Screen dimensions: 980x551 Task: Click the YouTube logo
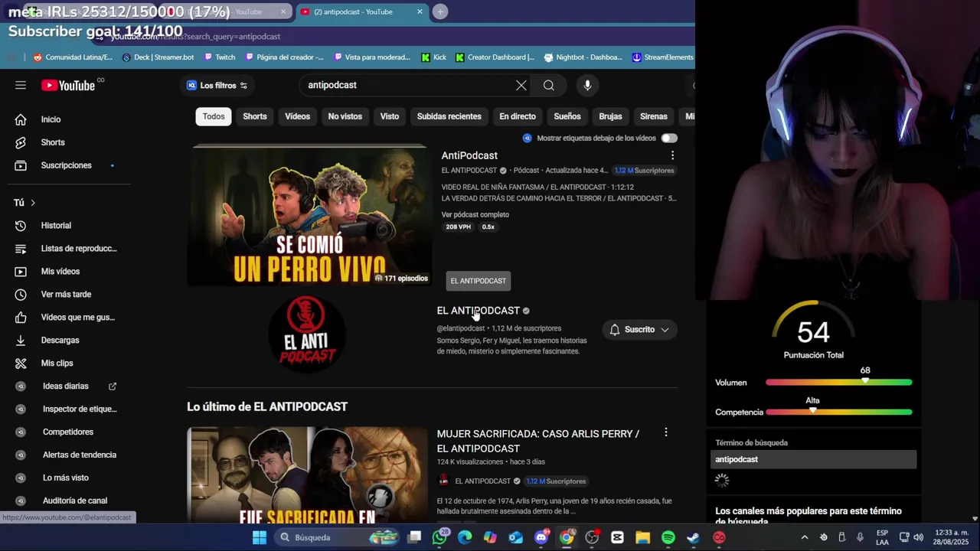pos(68,85)
